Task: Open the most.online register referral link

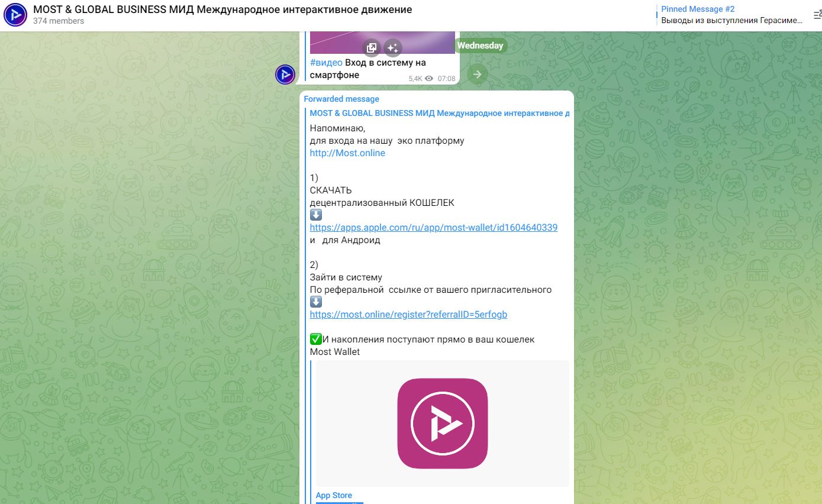Action: tap(408, 315)
